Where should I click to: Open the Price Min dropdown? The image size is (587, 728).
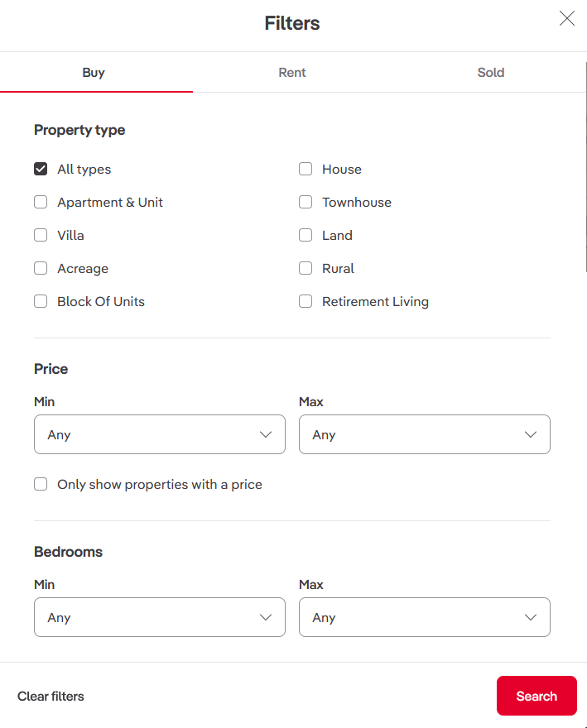pos(160,434)
